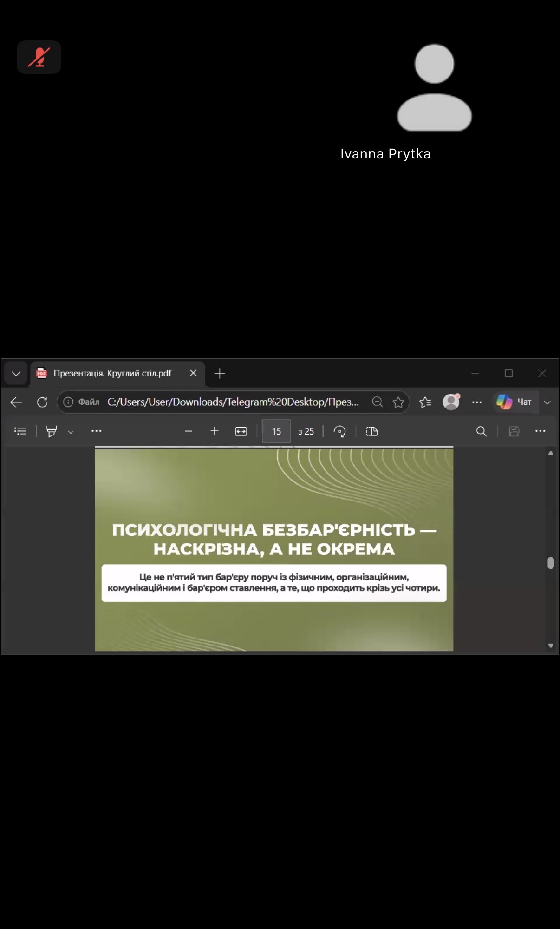The image size is (560, 929).
Task: Click the save PDF icon
Action: [x=514, y=431]
